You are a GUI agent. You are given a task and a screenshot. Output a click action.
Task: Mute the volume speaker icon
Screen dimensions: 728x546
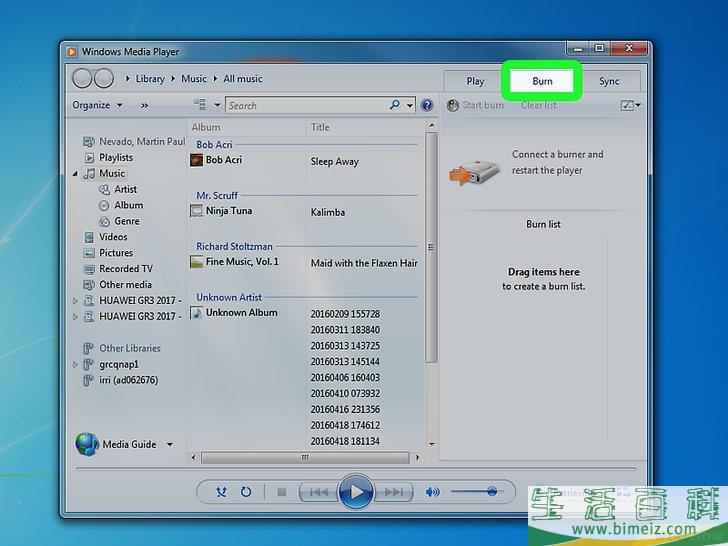click(x=432, y=492)
